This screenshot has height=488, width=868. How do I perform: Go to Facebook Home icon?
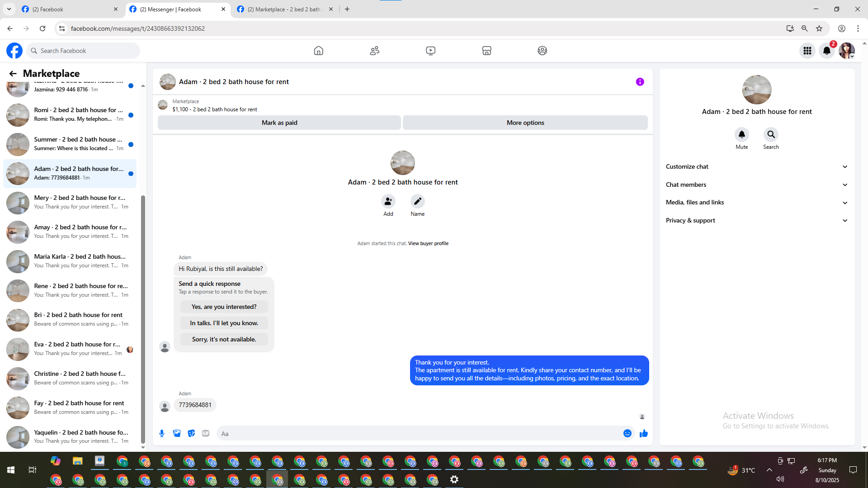(318, 51)
